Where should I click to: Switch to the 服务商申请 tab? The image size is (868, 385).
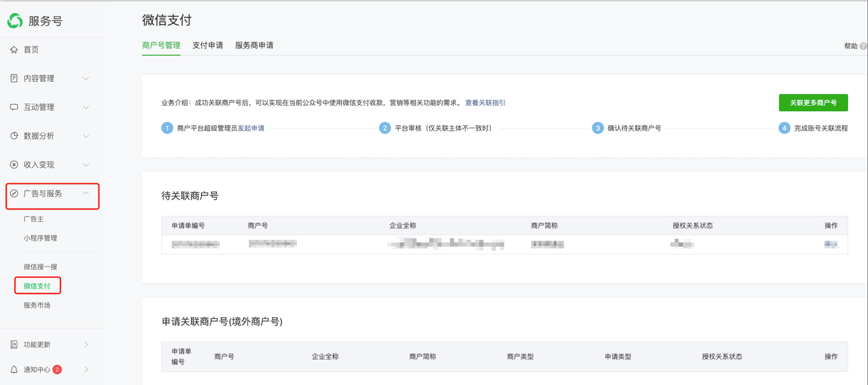[x=254, y=45]
